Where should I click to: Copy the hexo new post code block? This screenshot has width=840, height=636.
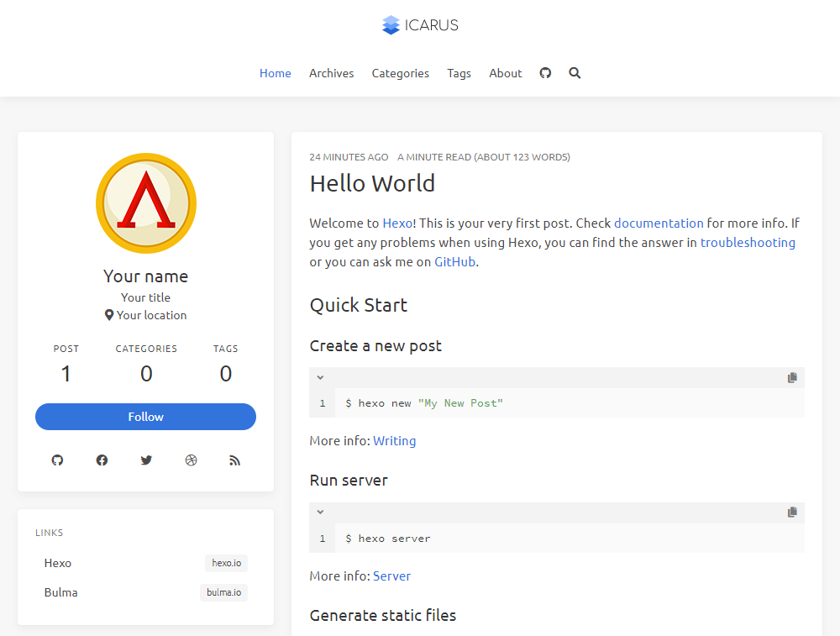[792, 378]
